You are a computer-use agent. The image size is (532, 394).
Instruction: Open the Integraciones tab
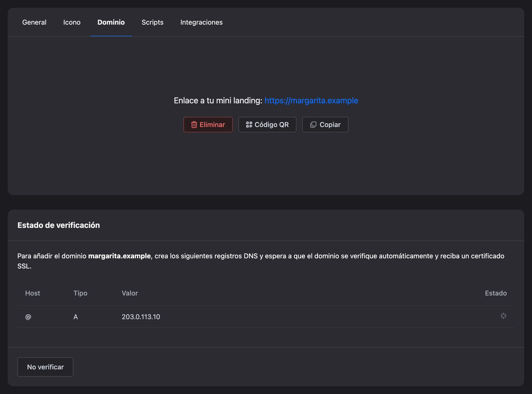pos(201,22)
